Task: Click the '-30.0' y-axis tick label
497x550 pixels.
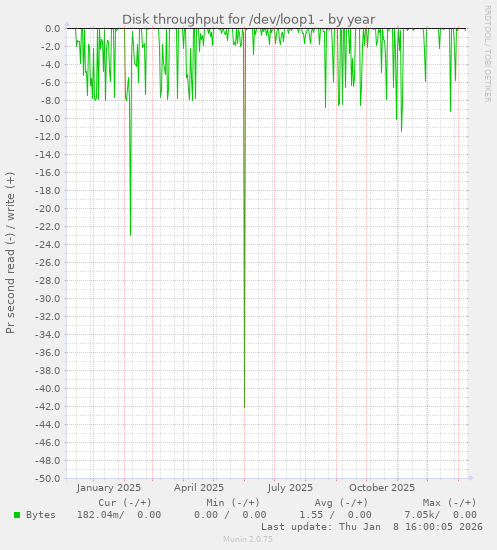Action: (48, 299)
